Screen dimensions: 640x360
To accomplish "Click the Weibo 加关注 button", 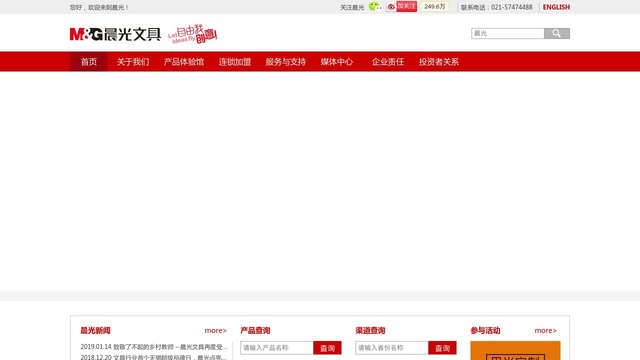I will (x=407, y=7).
